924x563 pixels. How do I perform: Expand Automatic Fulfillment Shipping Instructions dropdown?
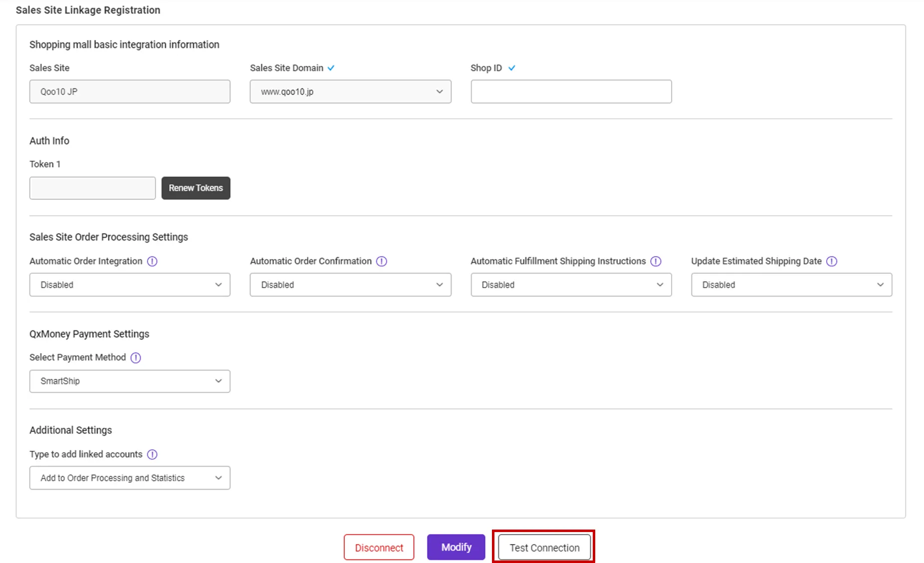coord(571,285)
